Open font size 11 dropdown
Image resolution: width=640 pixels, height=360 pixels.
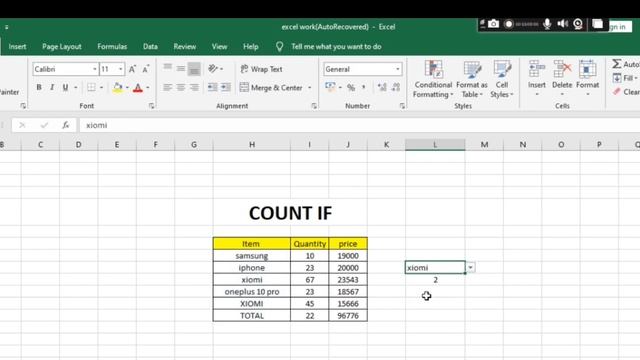(120, 69)
